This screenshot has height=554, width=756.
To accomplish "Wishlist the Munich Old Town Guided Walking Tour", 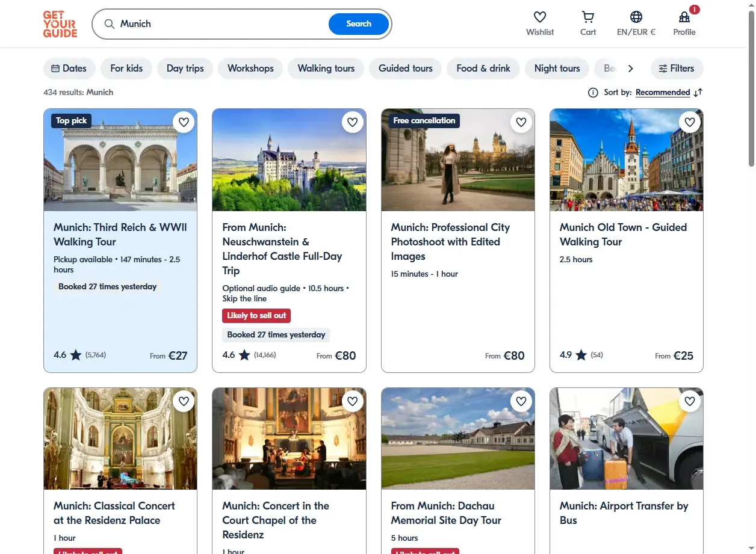I will pyautogui.click(x=690, y=122).
